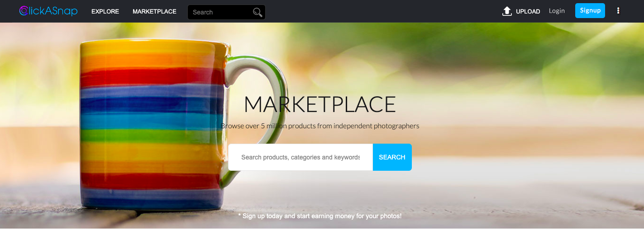Click the blue SEARCH button

pyautogui.click(x=392, y=157)
